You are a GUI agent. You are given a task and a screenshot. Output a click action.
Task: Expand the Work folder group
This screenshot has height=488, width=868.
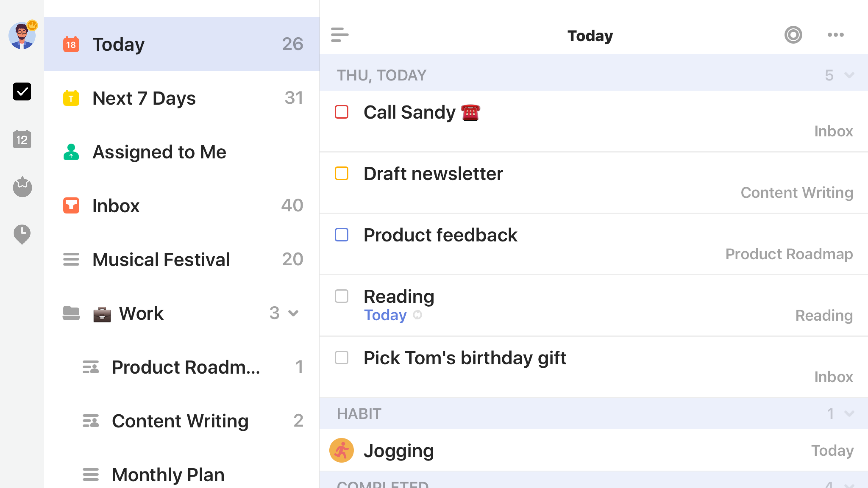coord(296,313)
